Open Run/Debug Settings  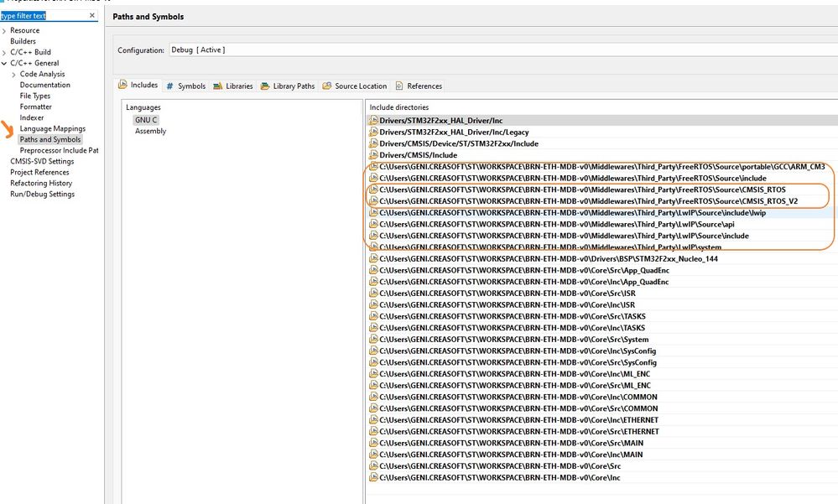point(43,194)
